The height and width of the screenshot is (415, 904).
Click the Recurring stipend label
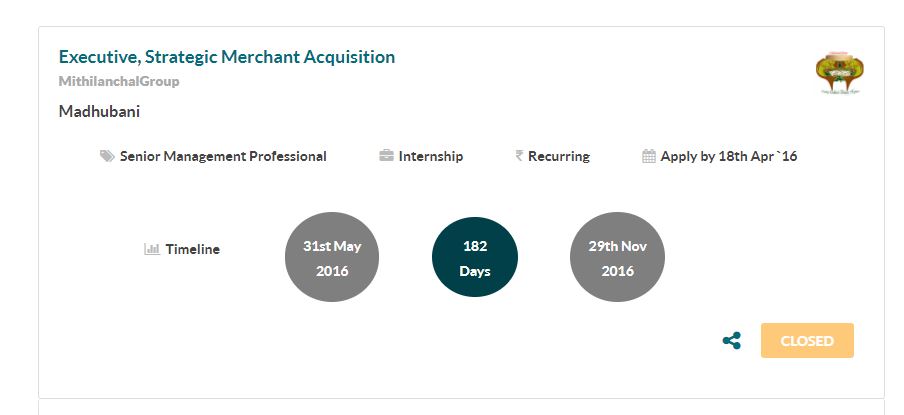[x=559, y=156]
